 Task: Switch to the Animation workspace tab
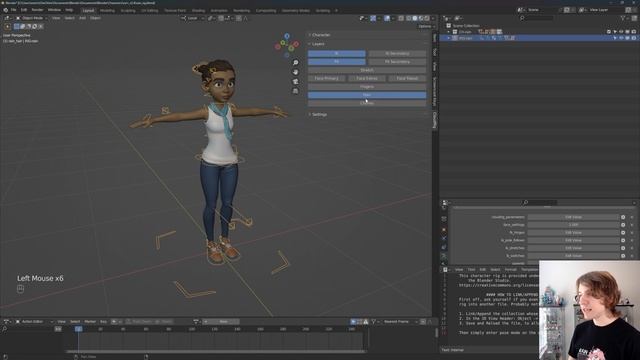(x=219, y=10)
